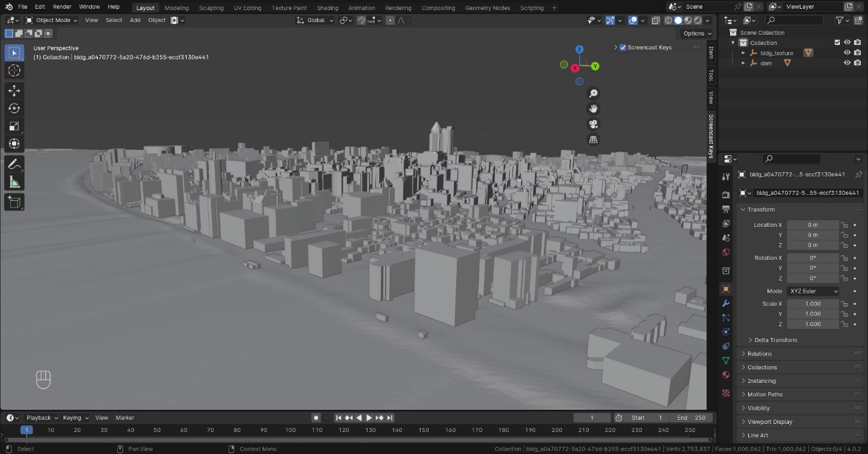Open the XYZ Euler rotation mode dropdown
This screenshot has height=454, width=868.
coord(812,291)
